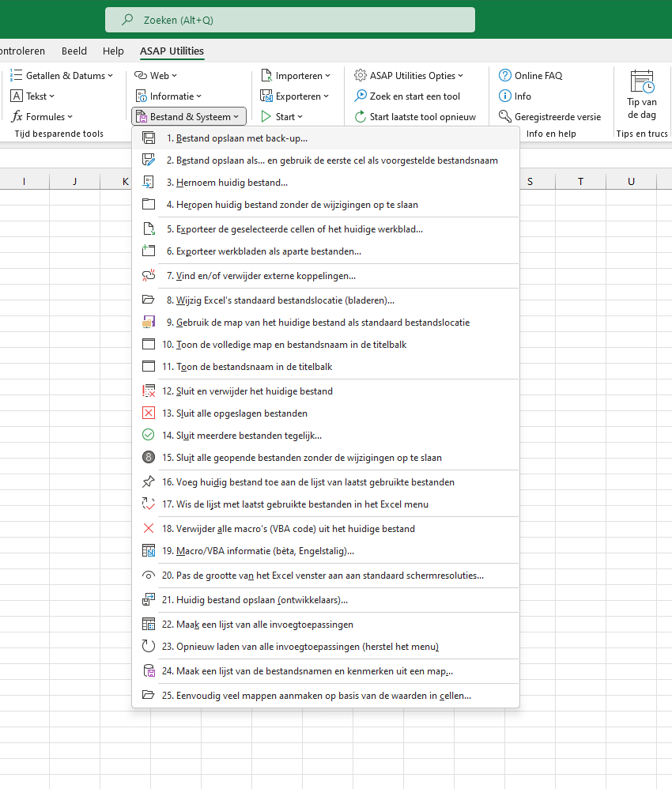Image resolution: width=672 pixels, height=789 pixels.
Task: Click the icon beside 'Wis de lijst met laatst gebruikte'
Action: click(x=149, y=504)
